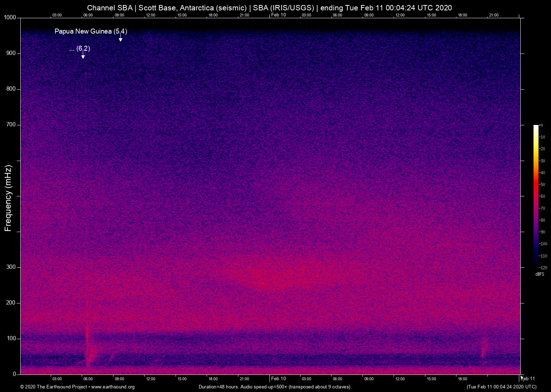Select the Papua New Guinea (5.4) label
The height and width of the screenshot is (392, 551).
pyautogui.click(x=91, y=31)
